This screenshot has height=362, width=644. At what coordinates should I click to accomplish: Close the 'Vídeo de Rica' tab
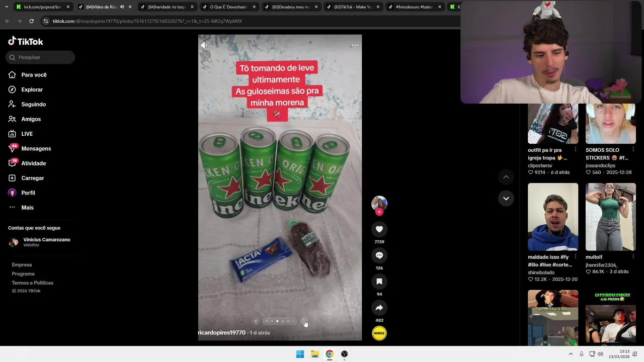(x=130, y=7)
